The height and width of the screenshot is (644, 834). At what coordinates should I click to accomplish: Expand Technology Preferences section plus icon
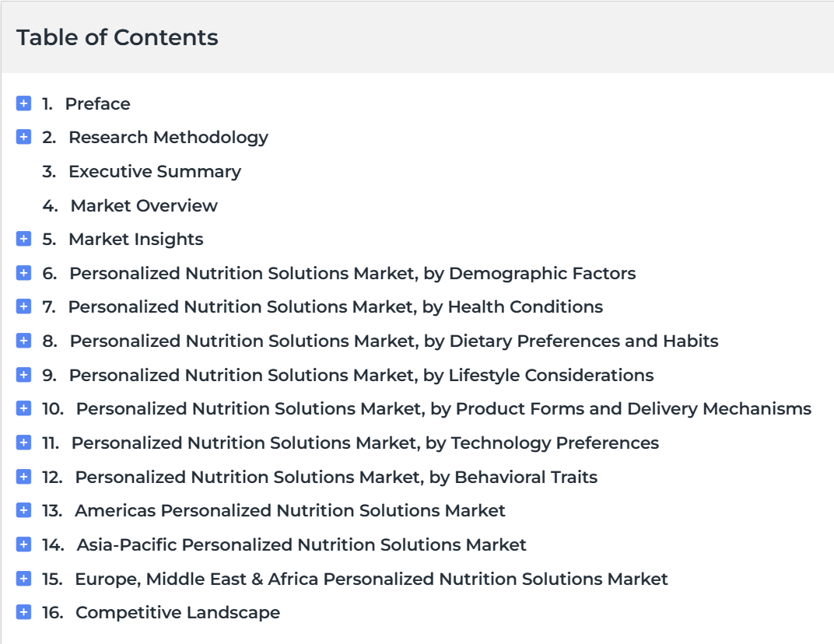tap(23, 443)
